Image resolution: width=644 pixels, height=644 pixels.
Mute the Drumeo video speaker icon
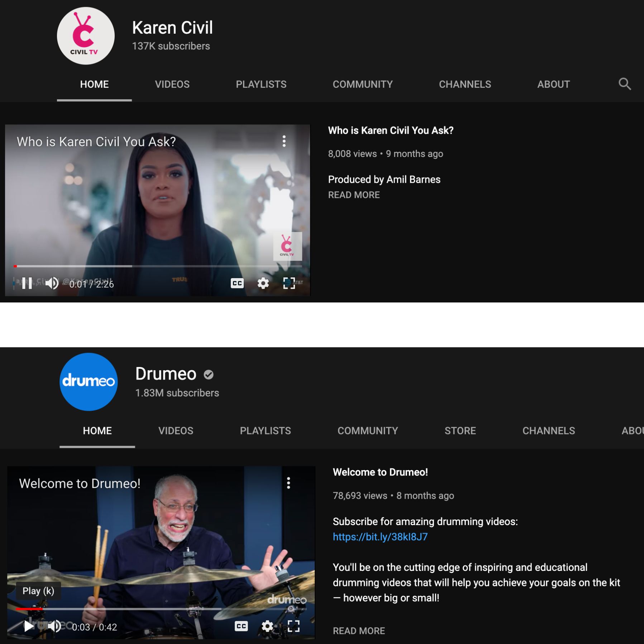[54, 626]
